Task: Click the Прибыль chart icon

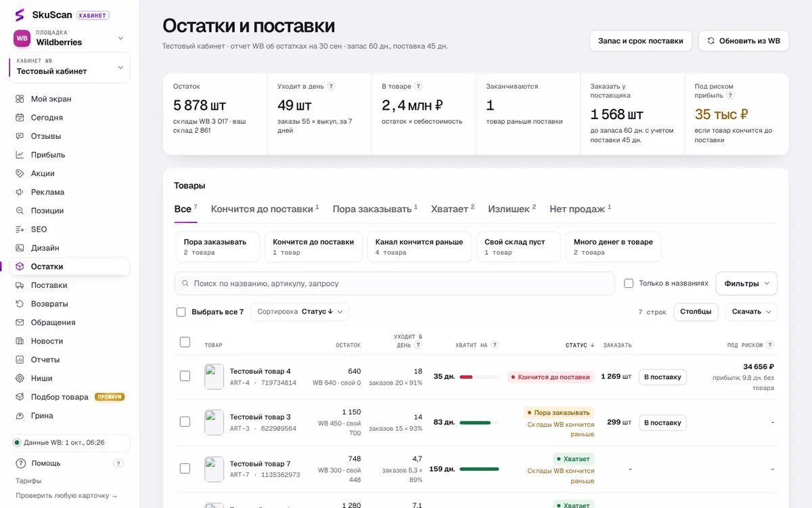Action: coord(20,154)
